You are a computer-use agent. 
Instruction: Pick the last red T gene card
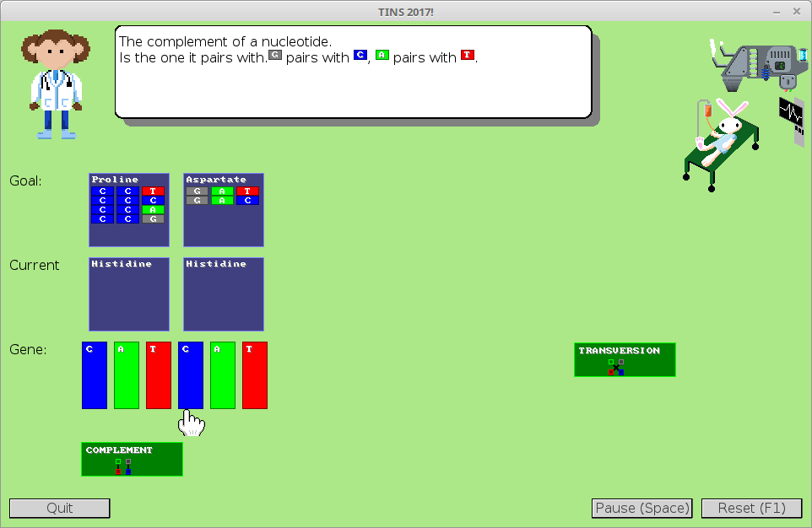pyautogui.click(x=255, y=375)
